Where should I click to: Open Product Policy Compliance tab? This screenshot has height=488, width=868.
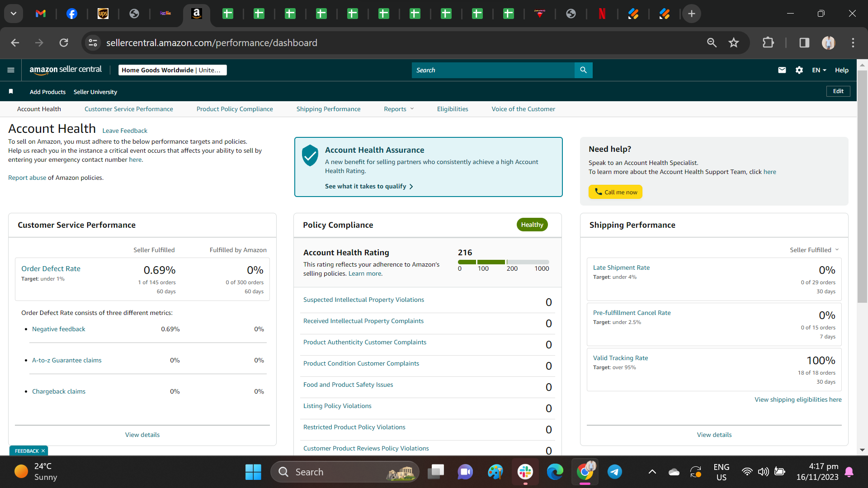(235, 109)
